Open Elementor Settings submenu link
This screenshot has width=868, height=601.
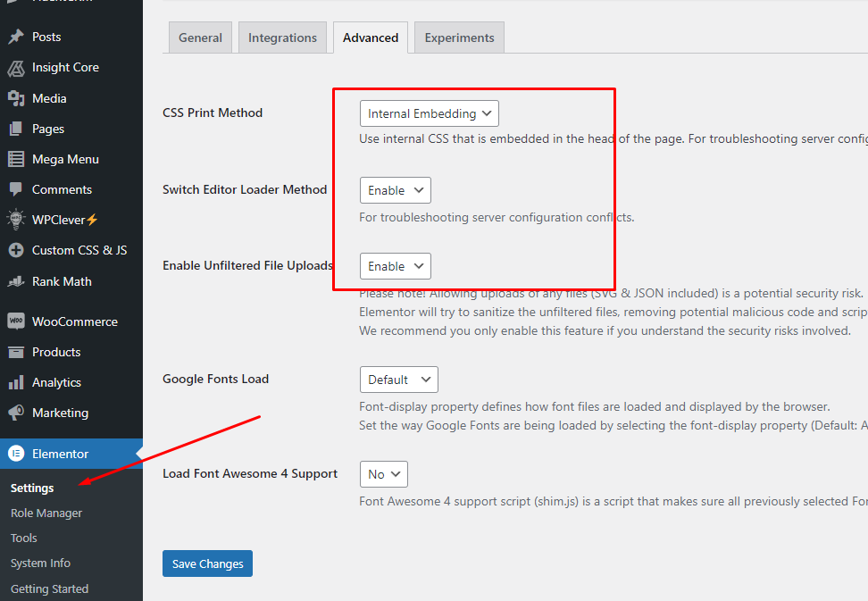32,488
